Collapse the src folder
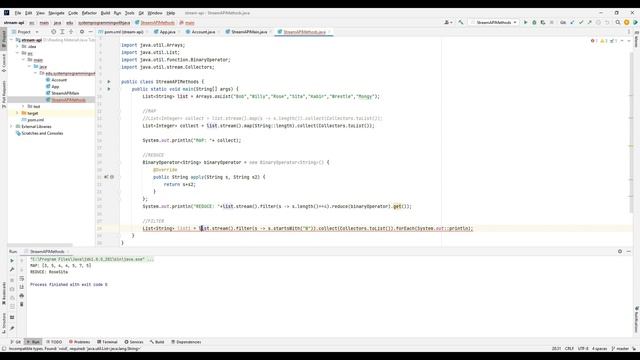Viewport: 640px width, 360px height. (18, 53)
